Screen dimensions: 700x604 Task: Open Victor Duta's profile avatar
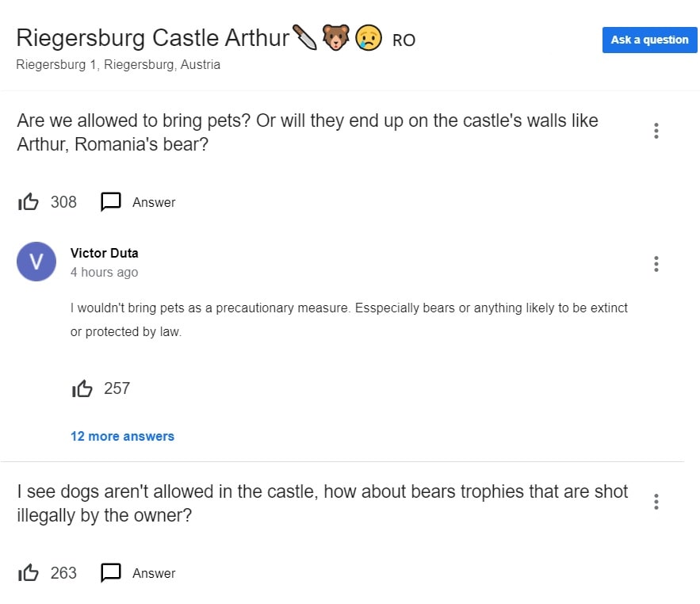coord(36,262)
